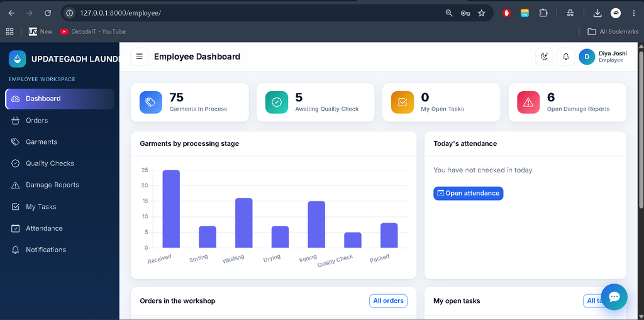This screenshot has width=644, height=320.
Task: Click the Garments In Process tag icon
Action: pos(151,102)
